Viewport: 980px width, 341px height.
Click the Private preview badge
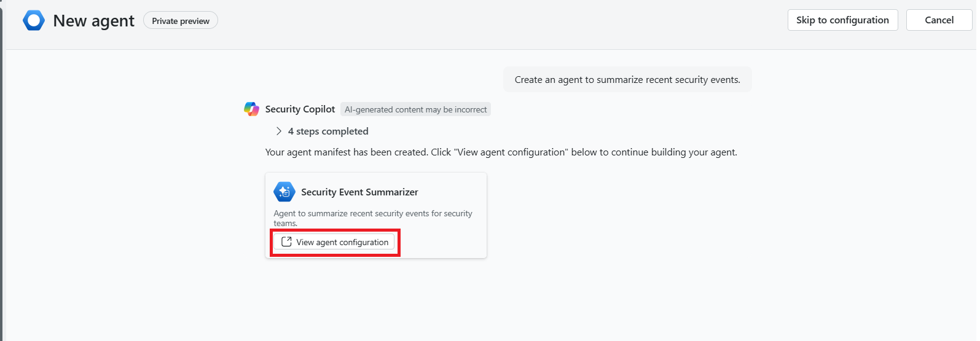pyautogui.click(x=181, y=21)
